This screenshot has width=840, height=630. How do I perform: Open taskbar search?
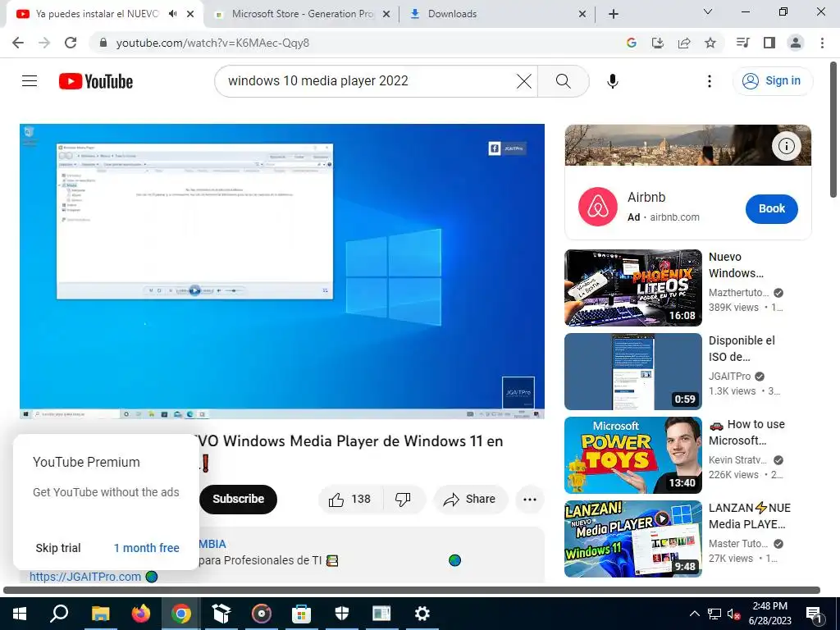point(59,614)
